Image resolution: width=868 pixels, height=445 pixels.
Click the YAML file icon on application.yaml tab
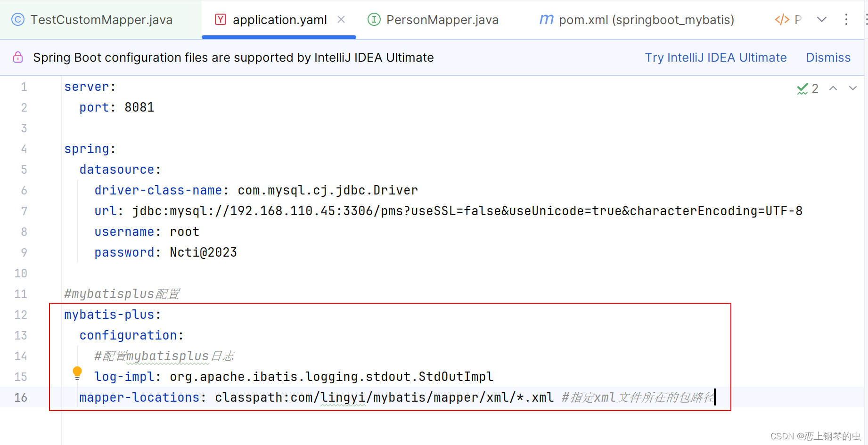coord(220,19)
